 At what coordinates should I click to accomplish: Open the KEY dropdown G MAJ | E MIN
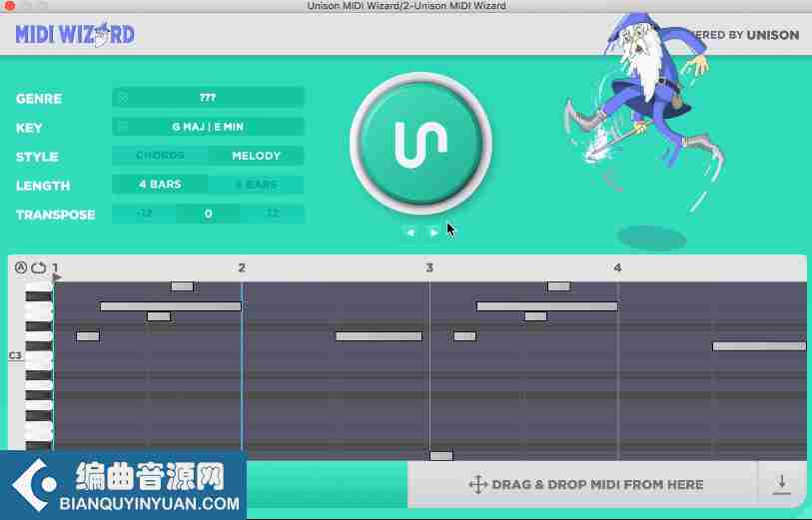208,126
